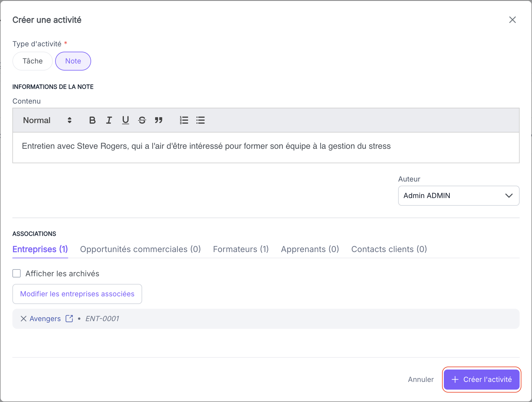Screen dimensions: 532x402
Task: Click Modifier les entreprises associées button
Action: click(77, 294)
